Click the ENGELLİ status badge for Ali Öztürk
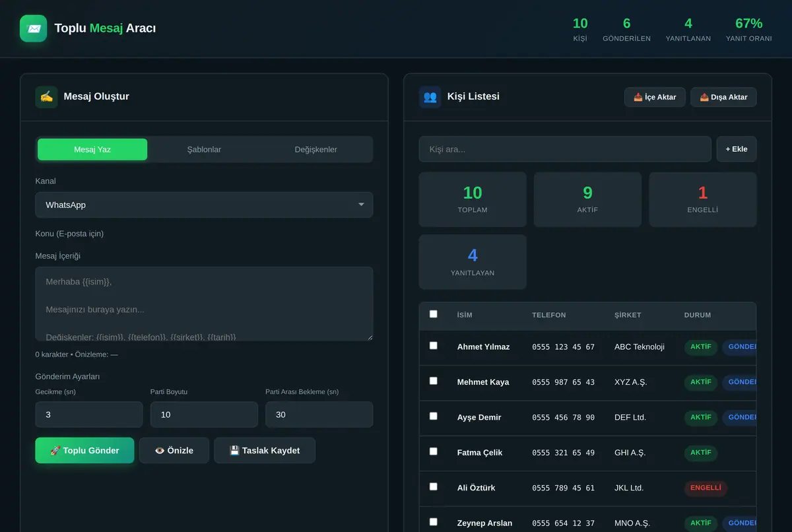The width and height of the screenshot is (792, 532). click(706, 488)
